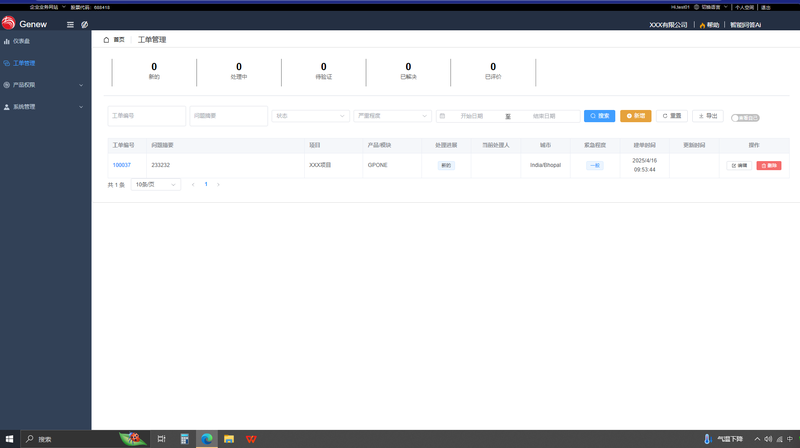This screenshot has width=800, height=448.
Task: Open 企业业务网站 top dropdown
Action: point(47,7)
